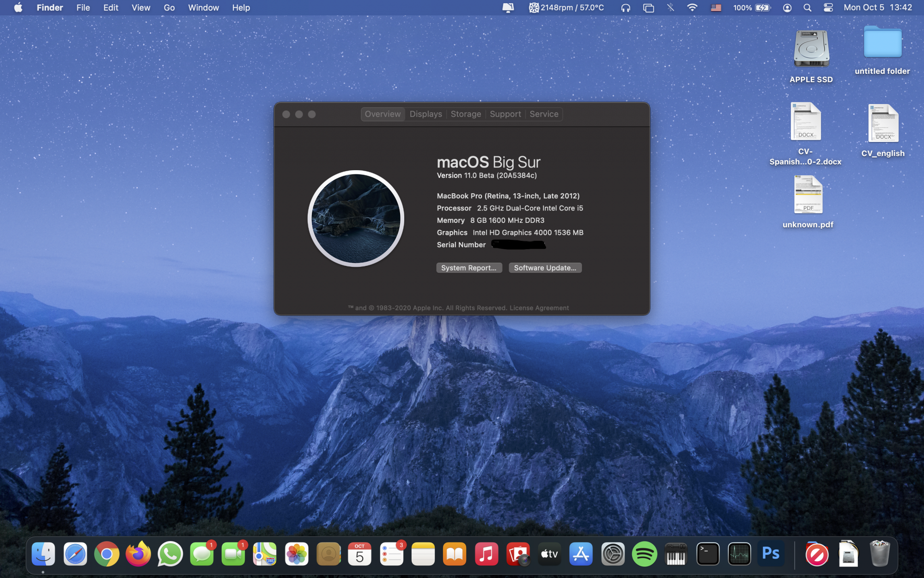This screenshot has height=578, width=924.
Task: Open the US input source menu
Action: pos(716,8)
